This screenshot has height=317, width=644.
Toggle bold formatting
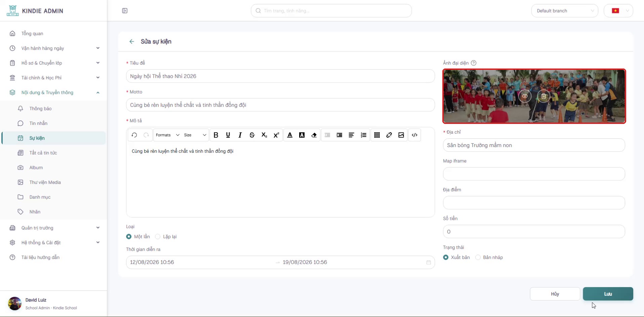pos(216,135)
